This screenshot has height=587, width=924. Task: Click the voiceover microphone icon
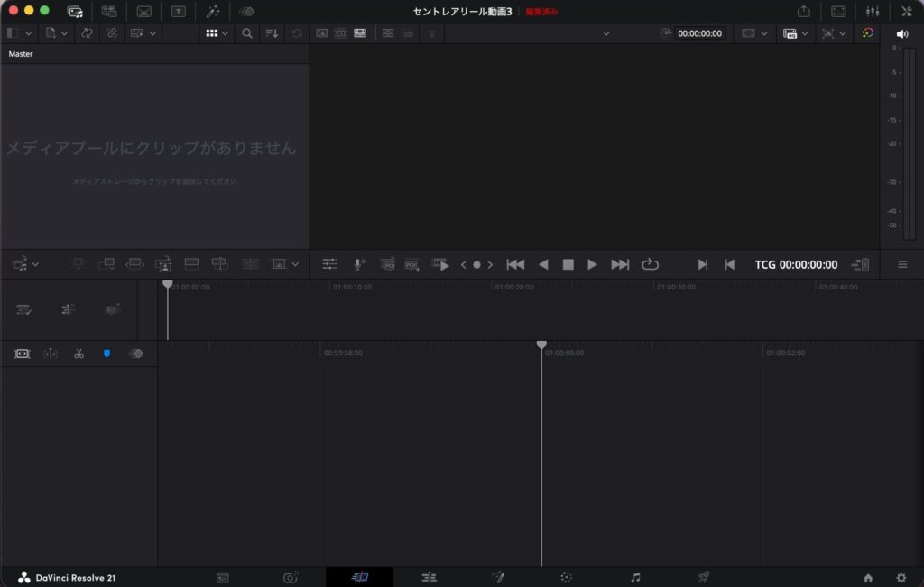(x=359, y=264)
